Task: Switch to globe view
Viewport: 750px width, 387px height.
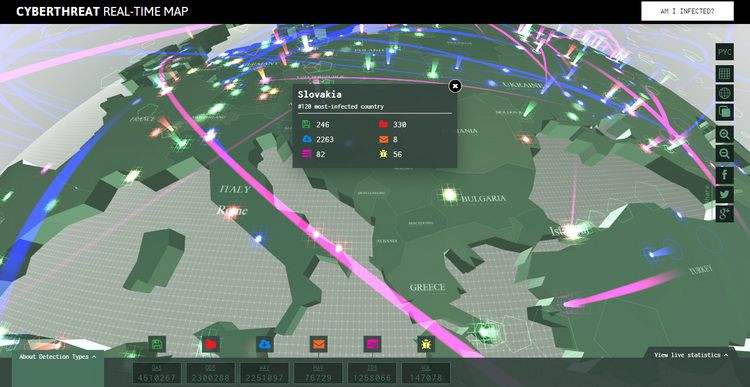Action: click(725, 93)
